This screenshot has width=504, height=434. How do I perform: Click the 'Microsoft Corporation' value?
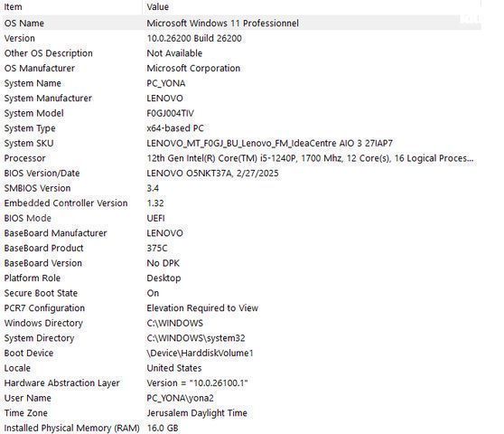click(x=193, y=68)
